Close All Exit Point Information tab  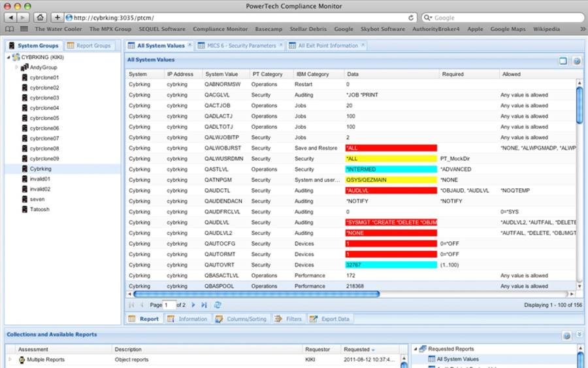coord(363,45)
